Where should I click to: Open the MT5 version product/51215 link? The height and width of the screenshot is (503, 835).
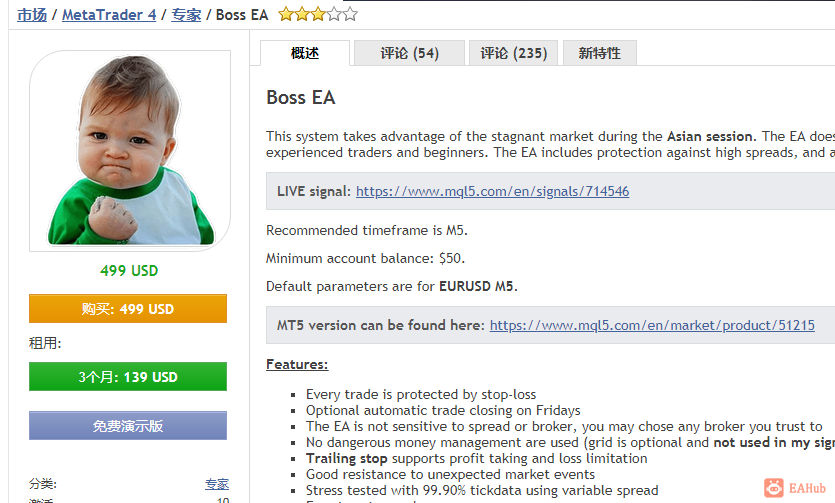(652, 325)
